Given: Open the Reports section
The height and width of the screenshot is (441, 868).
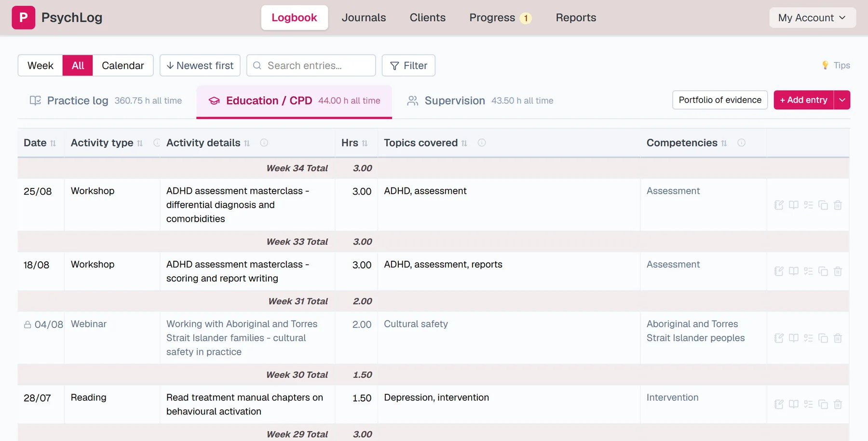Looking at the screenshot, I should pos(576,17).
